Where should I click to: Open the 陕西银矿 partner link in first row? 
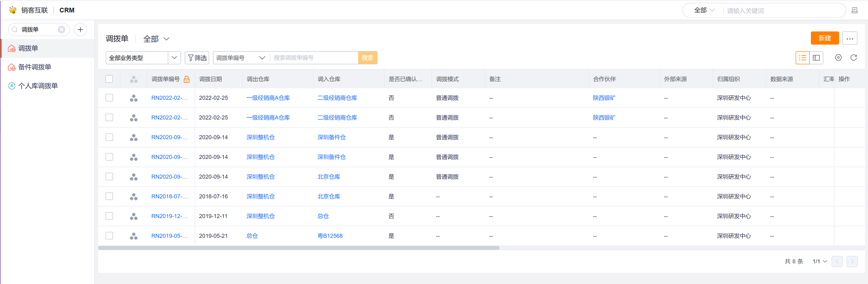[604, 98]
